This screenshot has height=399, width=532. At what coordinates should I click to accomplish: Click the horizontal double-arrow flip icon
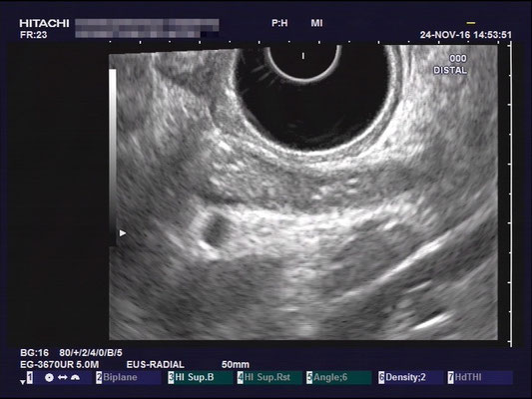tap(63, 377)
